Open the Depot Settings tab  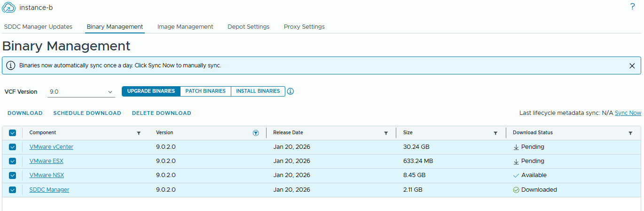248,27
